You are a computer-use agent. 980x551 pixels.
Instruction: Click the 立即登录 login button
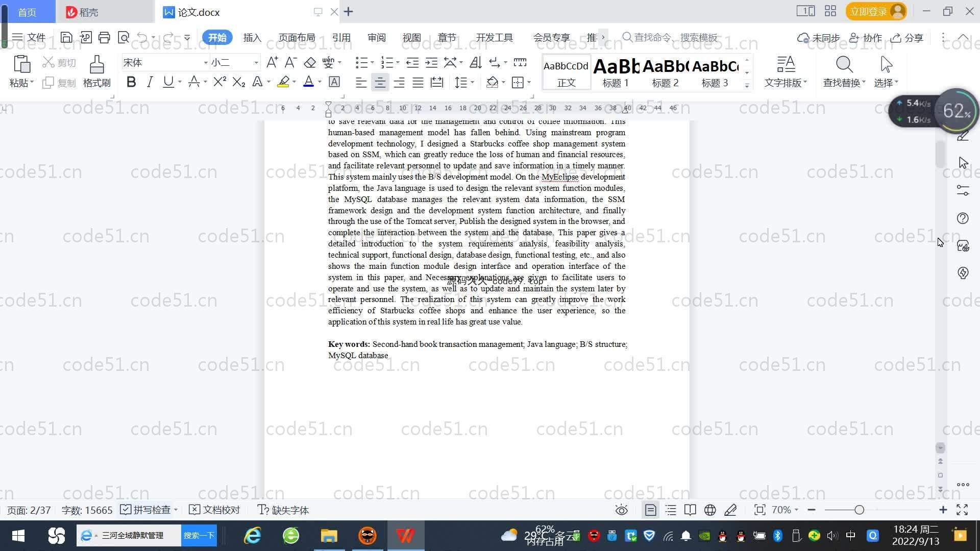(x=876, y=11)
